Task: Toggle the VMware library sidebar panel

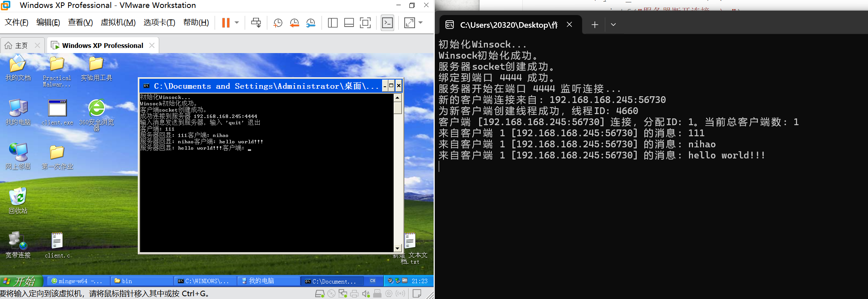Action: pos(333,23)
